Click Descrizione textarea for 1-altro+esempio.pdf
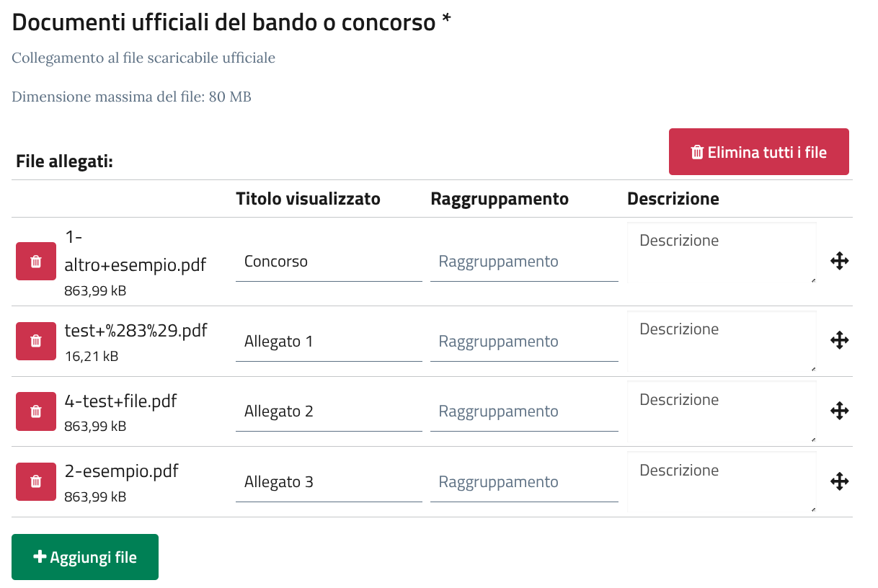The image size is (878, 588). (x=721, y=252)
